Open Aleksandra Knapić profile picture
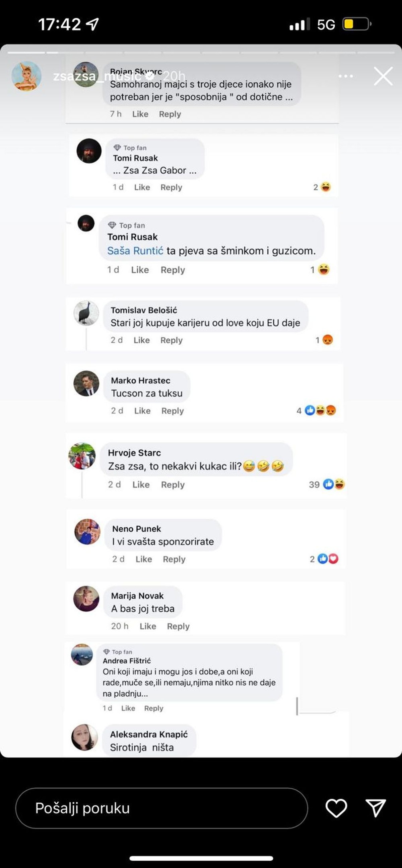This screenshot has width=402, height=868. tap(85, 737)
